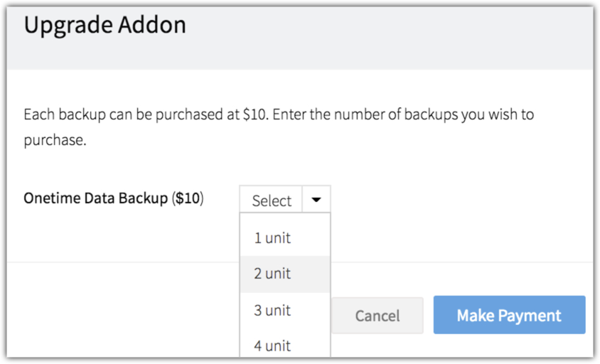Collapse the unit list via black triangle

tap(316, 200)
